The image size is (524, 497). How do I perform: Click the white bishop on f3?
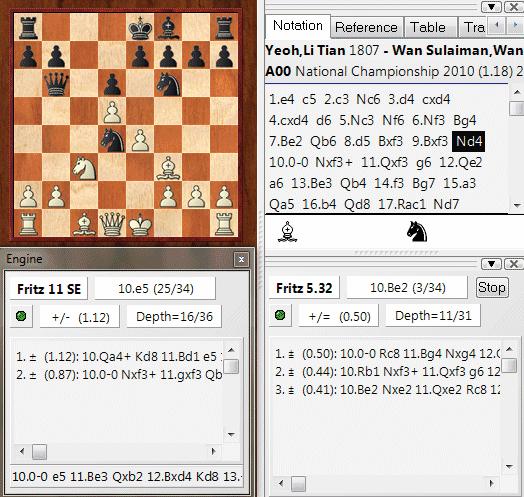(168, 168)
